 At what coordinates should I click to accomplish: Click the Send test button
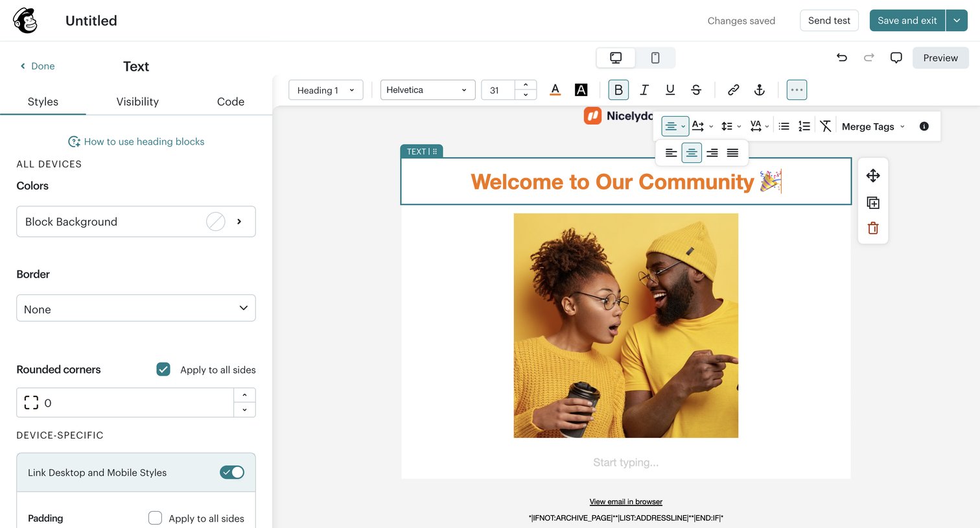pyautogui.click(x=829, y=21)
